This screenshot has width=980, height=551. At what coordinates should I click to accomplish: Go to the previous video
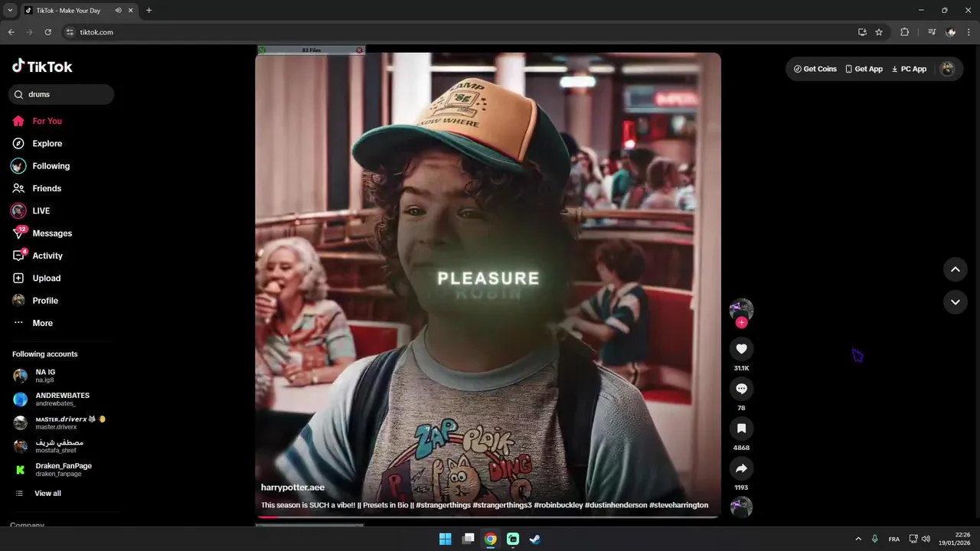tap(955, 269)
